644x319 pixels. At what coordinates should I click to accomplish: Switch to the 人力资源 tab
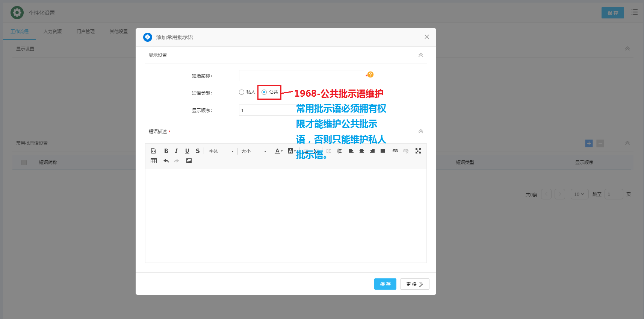click(x=53, y=32)
